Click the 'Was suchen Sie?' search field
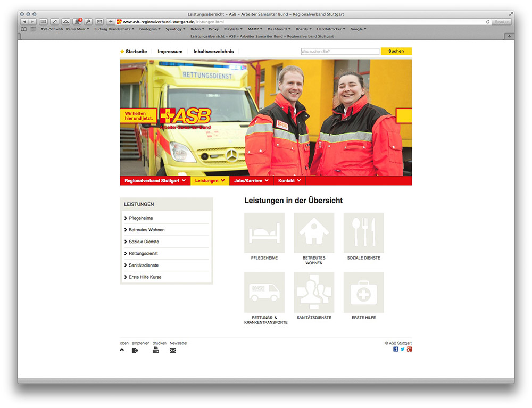Viewport: 532px width, 408px height. pyautogui.click(x=339, y=52)
